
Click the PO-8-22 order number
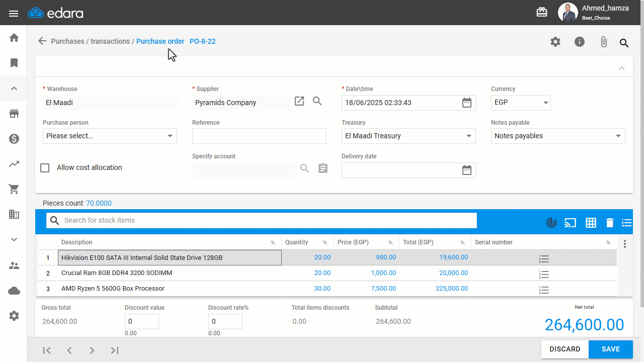203,41
